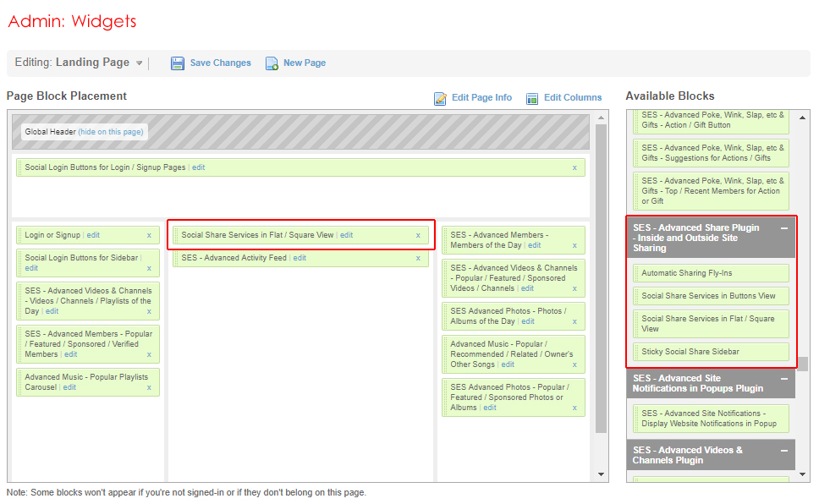Collapse the Advanced Site Notifications in Popups section
Image resolution: width=819 pixels, height=504 pixels.
[x=783, y=379]
